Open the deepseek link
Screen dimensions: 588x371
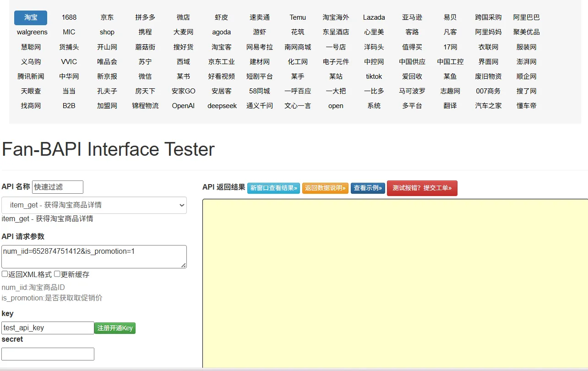[221, 106]
